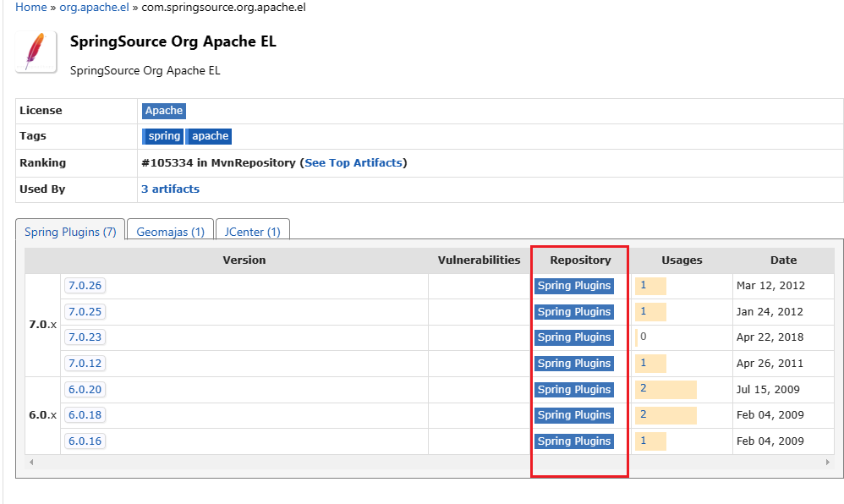844x504 pixels.
Task: Go to Home breadcrumb link
Action: pos(31,8)
